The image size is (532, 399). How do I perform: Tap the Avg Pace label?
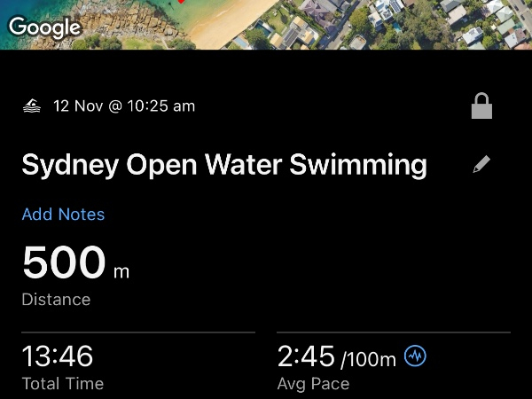(x=313, y=384)
